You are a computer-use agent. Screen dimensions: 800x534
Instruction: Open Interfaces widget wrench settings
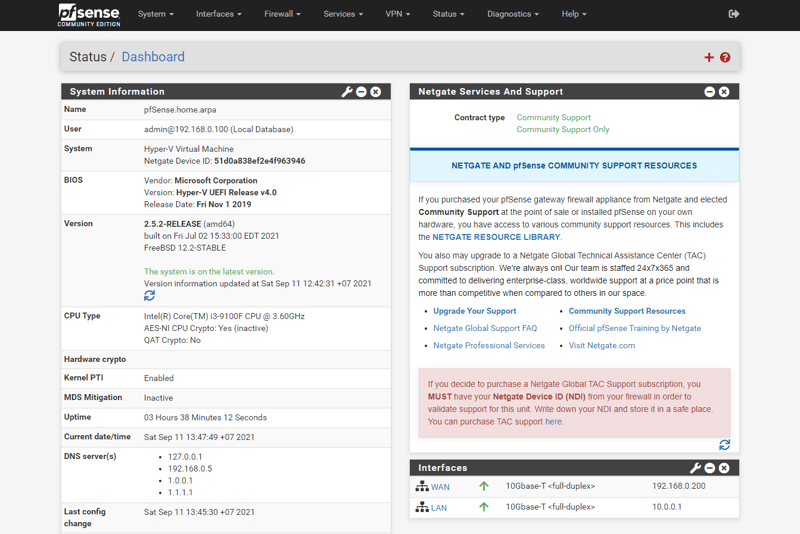pos(695,467)
